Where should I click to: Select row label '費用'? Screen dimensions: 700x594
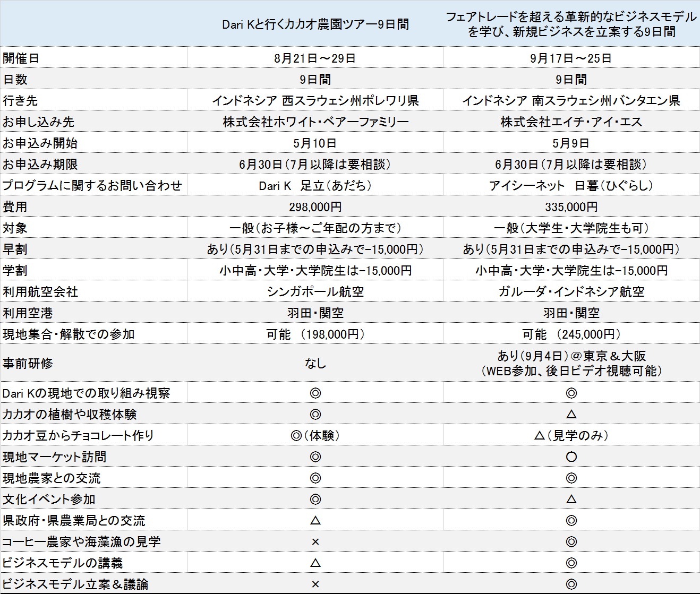[15, 207]
